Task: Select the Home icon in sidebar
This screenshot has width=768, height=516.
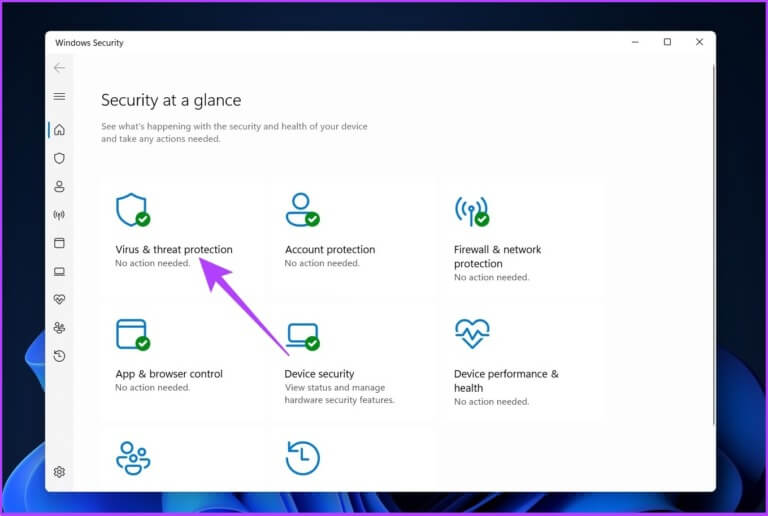Action: [x=59, y=130]
